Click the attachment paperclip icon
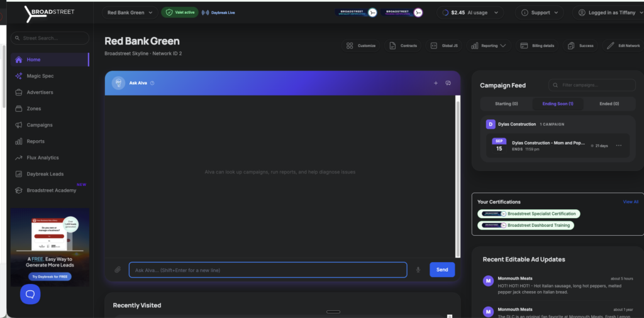The height and width of the screenshot is (318, 644). (118, 270)
